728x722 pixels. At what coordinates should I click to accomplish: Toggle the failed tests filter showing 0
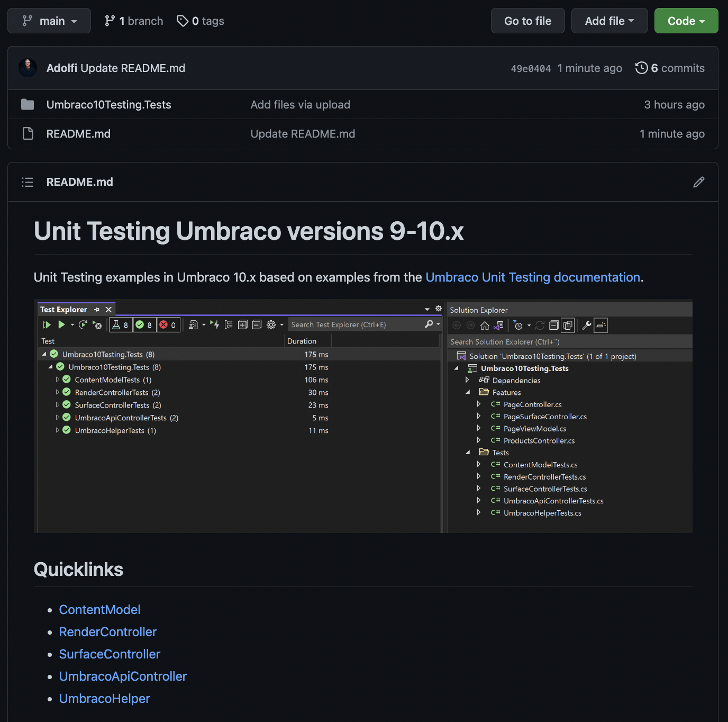168,324
